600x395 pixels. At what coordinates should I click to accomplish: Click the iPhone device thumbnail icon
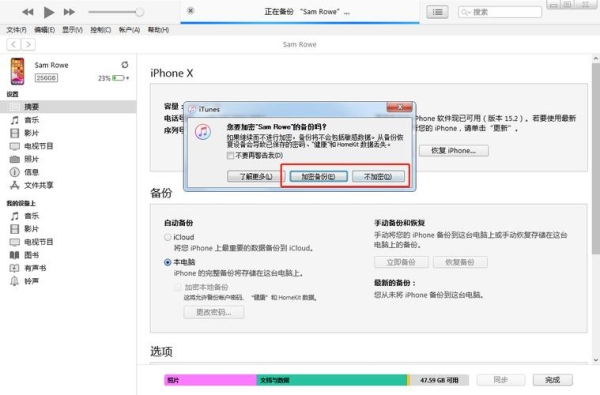[17, 71]
